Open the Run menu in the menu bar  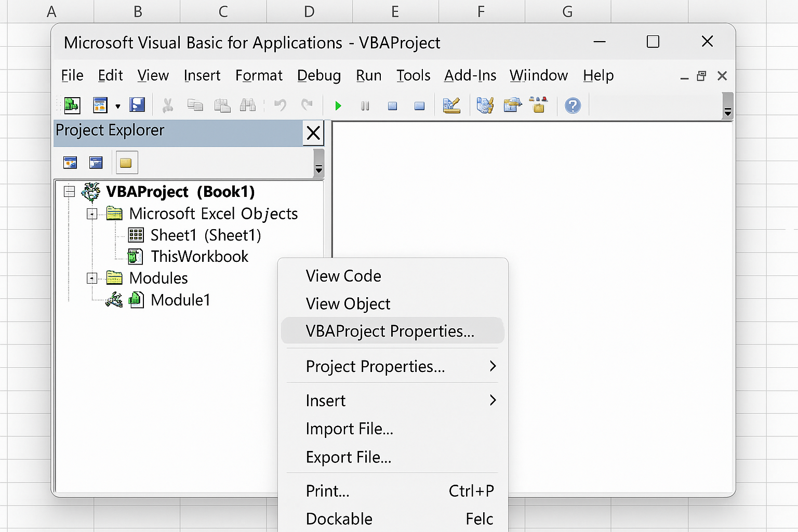coord(369,75)
